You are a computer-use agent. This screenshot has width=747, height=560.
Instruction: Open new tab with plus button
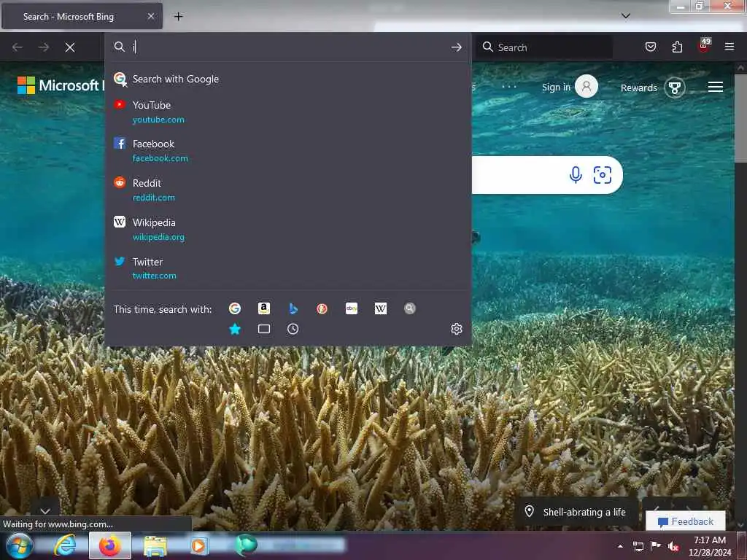pyautogui.click(x=178, y=17)
